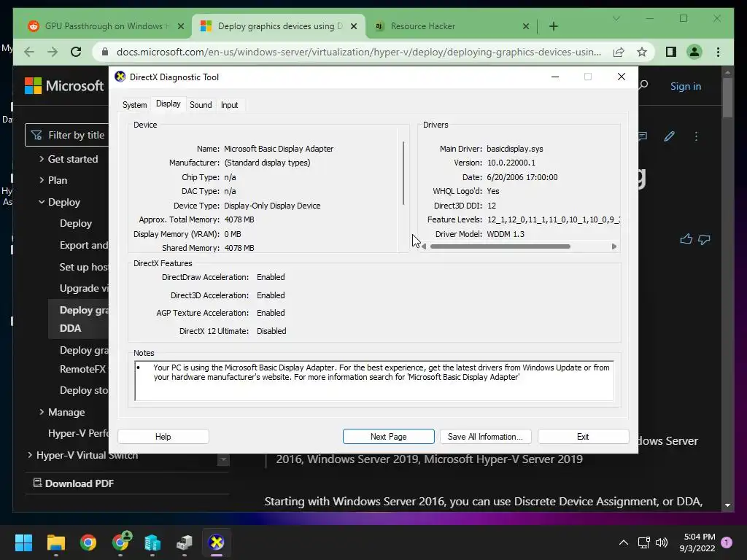Click the thumbs up icon
The width and height of the screenshot is (747, 560).
pyautogui.click(x=686, y=239)
